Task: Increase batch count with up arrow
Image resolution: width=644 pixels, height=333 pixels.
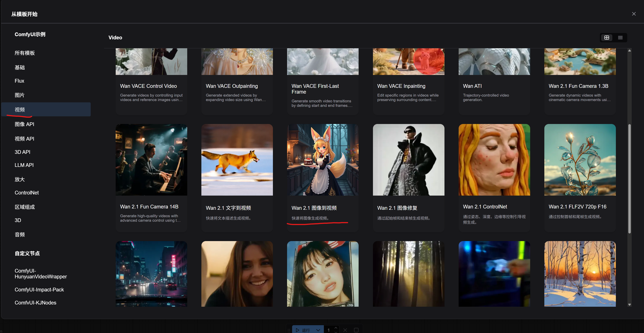Action: coord(336,328)
